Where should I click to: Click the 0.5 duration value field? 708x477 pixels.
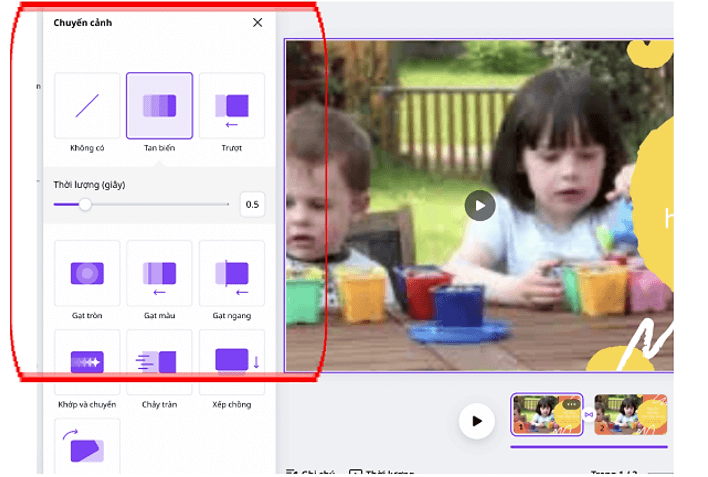pos(252,204)
